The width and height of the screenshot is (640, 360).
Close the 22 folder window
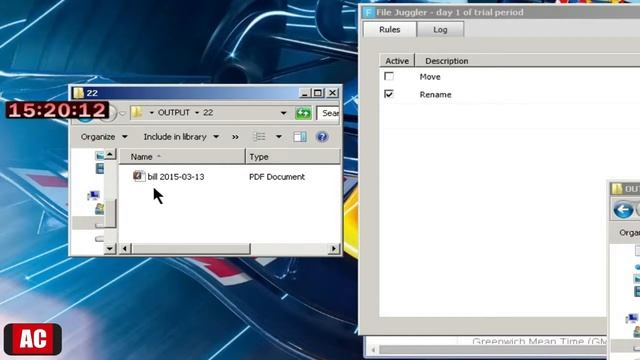tap(333, 93)
